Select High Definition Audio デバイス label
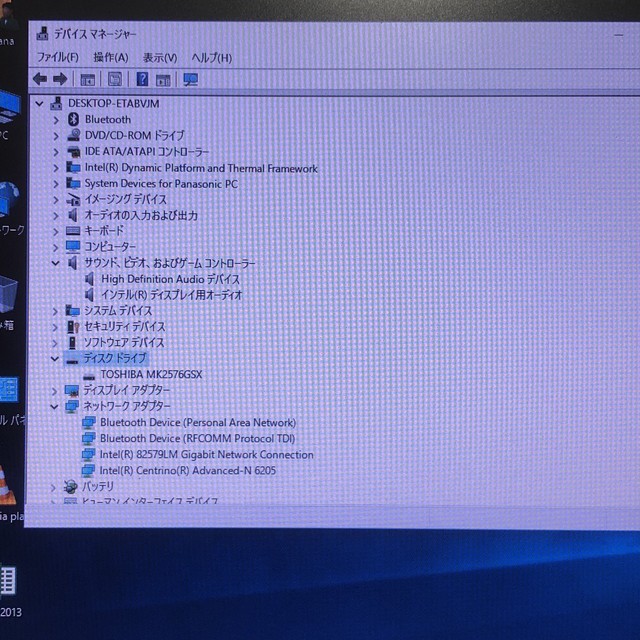This screenshot has height=640, width=640. coord(170,279)
